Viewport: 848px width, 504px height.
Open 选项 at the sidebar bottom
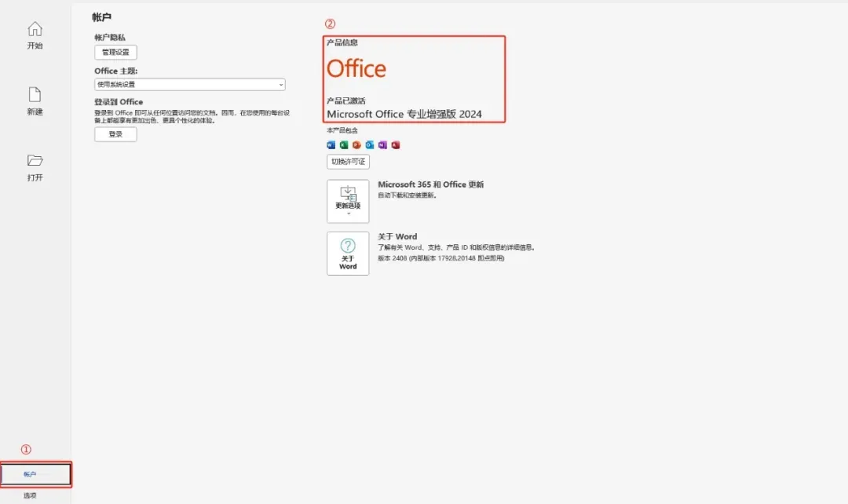[x=30, y=495]
